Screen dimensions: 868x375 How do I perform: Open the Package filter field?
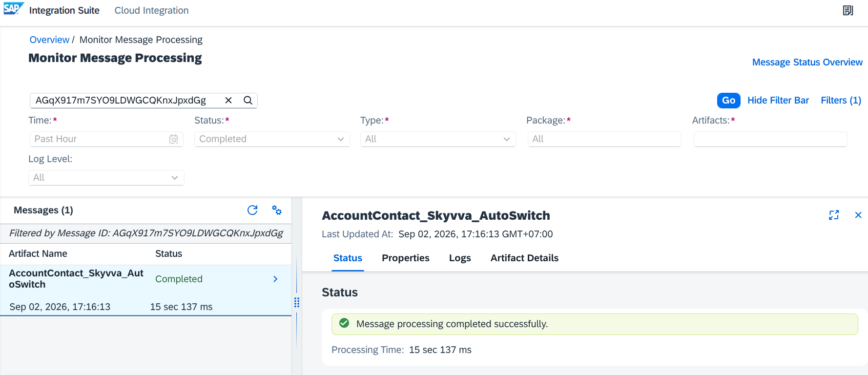(x=604, y=139)
